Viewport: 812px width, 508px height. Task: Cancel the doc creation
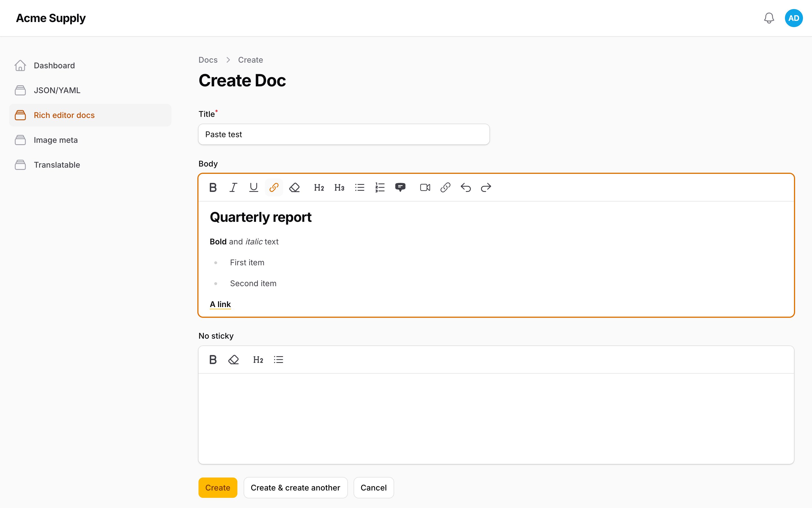[374, 487]
